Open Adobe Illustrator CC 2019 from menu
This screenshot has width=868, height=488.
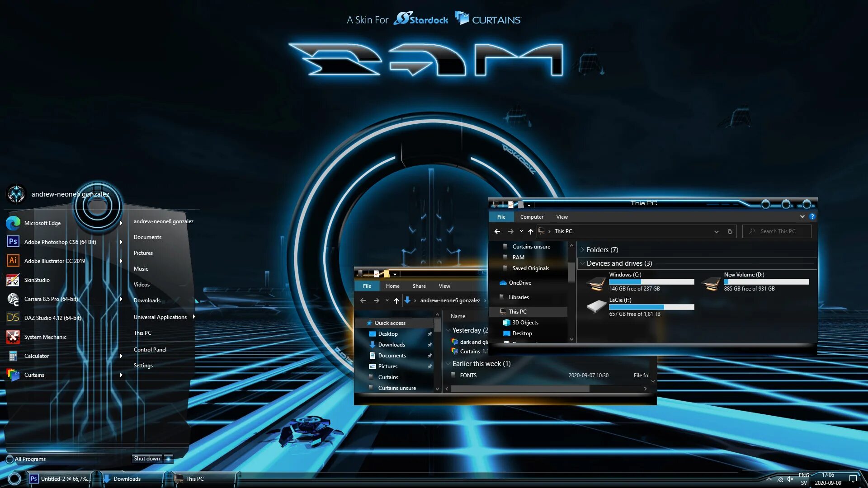click(55, 260)
